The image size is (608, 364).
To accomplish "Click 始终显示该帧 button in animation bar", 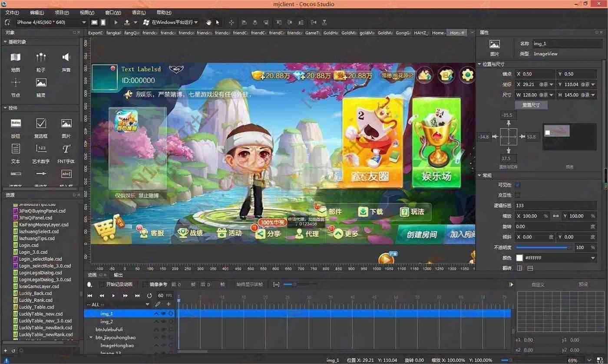I will [250, 285].
